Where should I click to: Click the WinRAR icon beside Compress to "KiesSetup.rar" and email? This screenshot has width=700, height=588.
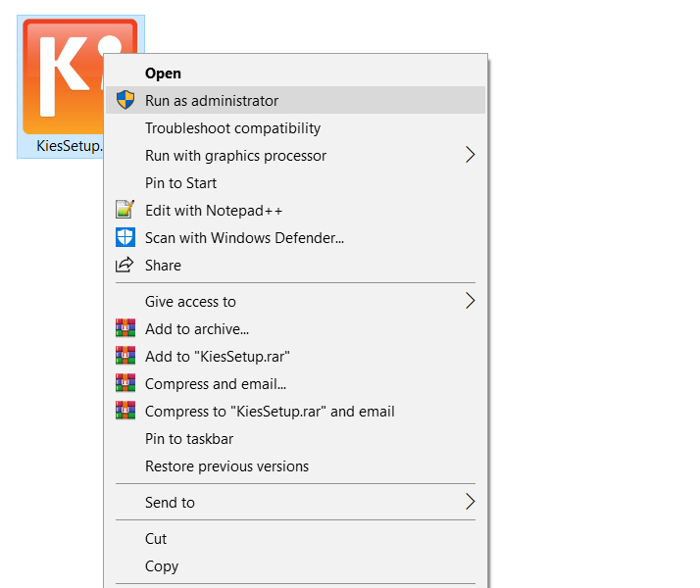(125, 411)
